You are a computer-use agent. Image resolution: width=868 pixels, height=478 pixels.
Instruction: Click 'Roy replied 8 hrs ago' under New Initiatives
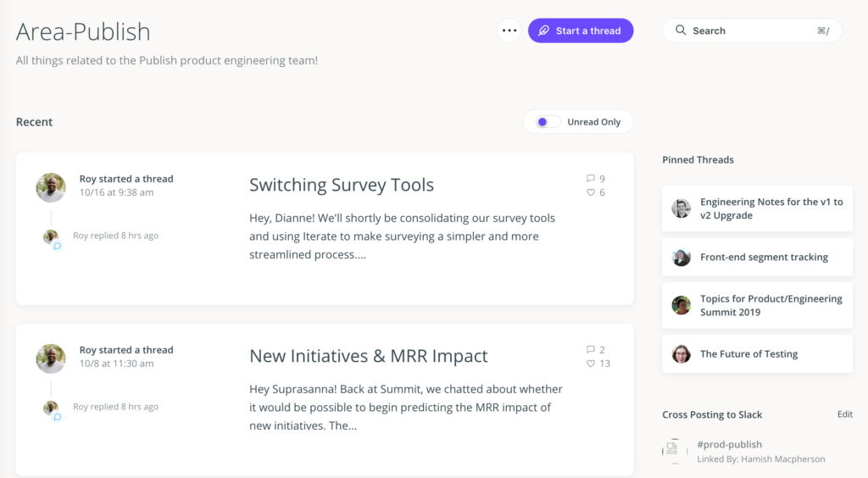115,407
